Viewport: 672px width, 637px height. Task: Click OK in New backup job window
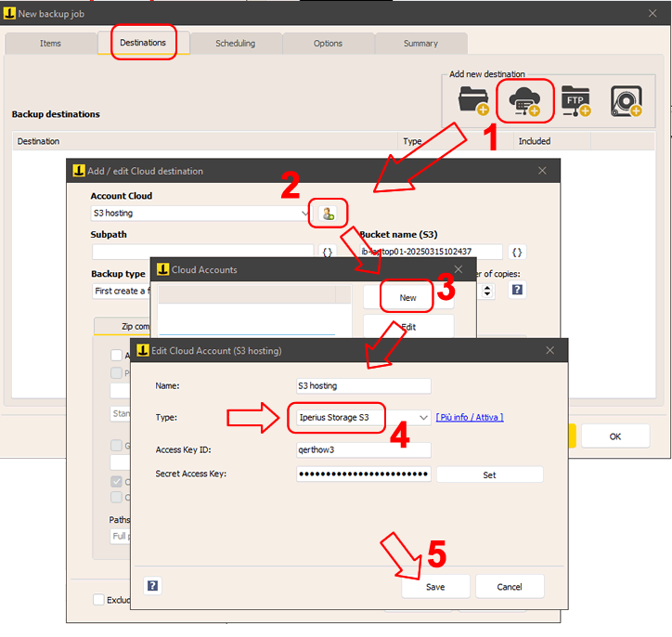click(615, 436)
